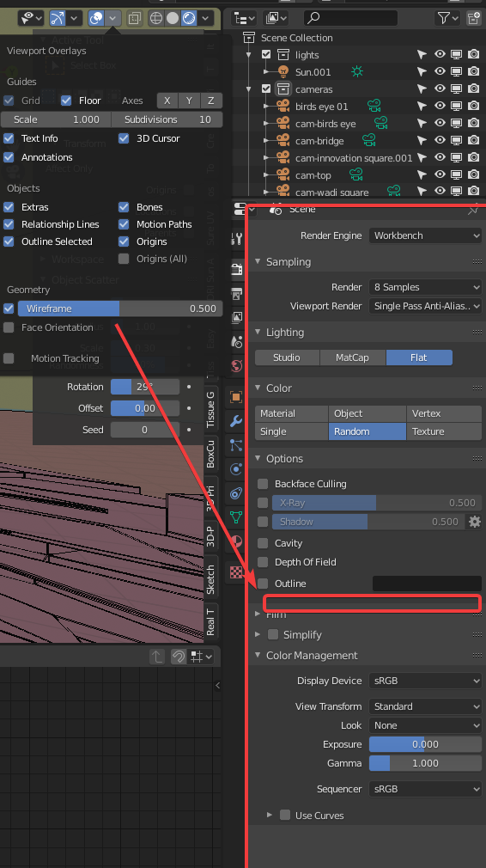Open the Look dropdown

[425, 725]
